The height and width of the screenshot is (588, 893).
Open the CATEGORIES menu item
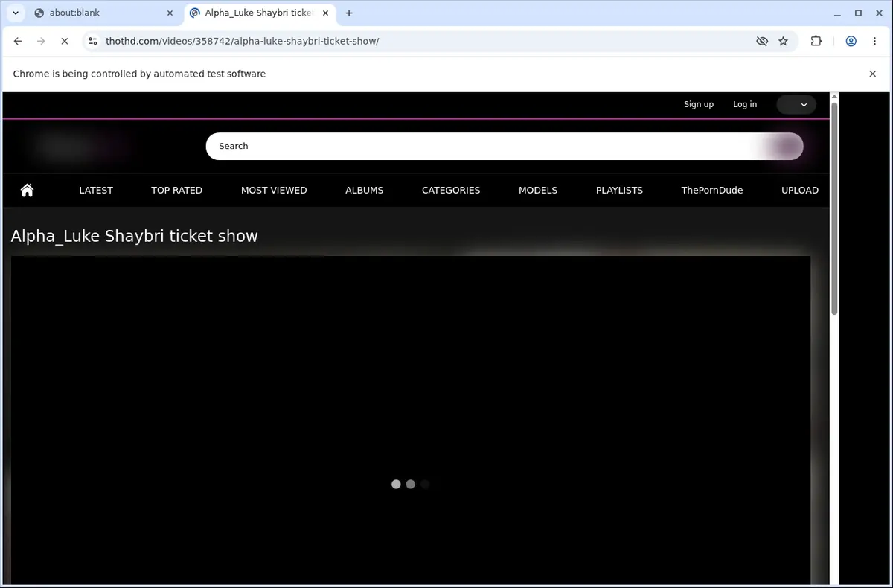451,191
